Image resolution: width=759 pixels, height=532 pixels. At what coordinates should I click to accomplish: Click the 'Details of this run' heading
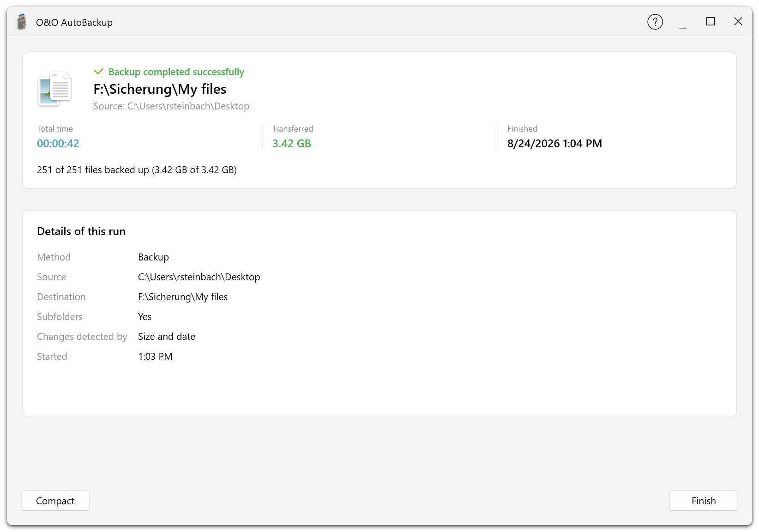(x=81, y=231)
